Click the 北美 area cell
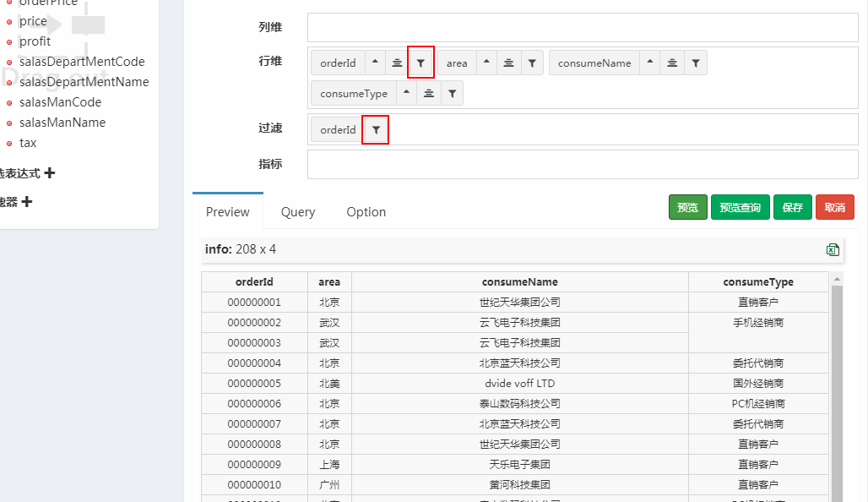868x502 pixels. tap(329, 384)
